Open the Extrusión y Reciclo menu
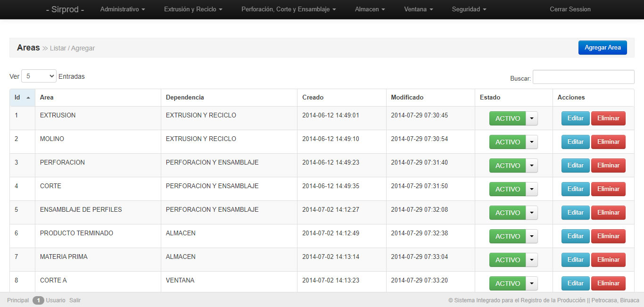 pos(193,9)
